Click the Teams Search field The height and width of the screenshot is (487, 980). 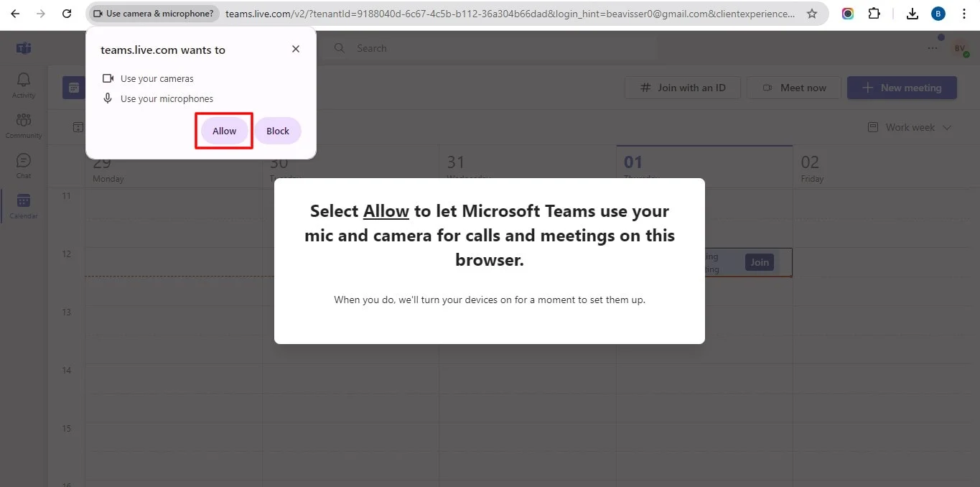[x=492, y=48]
